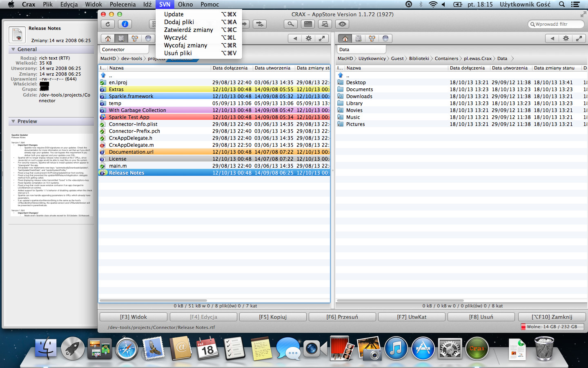The image size is (588, 368).
Task: Click network shares icon in right panel
Action: (372, 38)
